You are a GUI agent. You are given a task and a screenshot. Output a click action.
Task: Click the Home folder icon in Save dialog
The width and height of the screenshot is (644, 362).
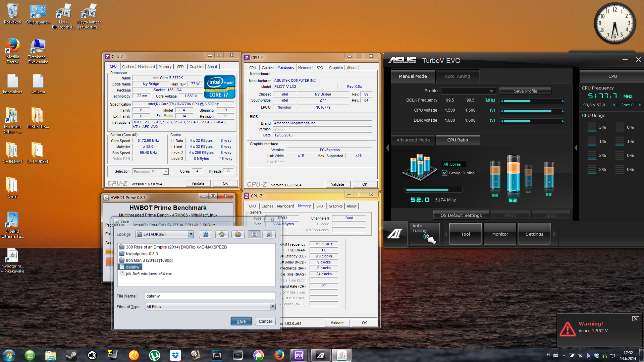pyautogui.click(x=222, y=234)
